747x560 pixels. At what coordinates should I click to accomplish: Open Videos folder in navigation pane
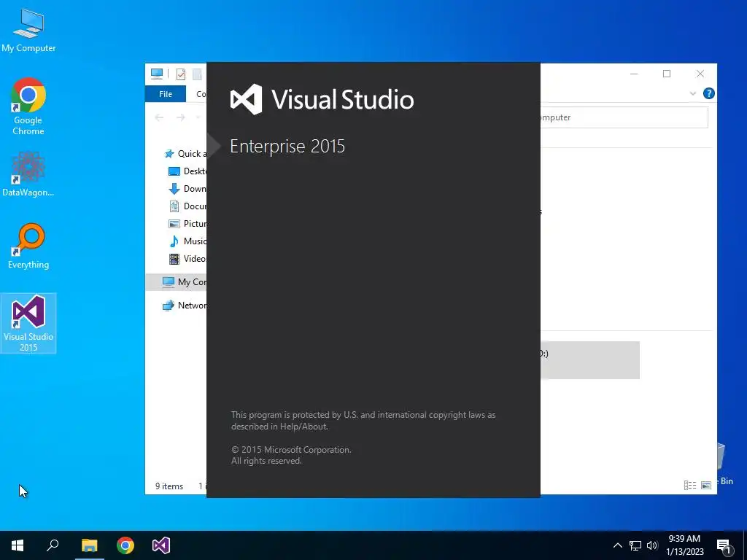pos(187,259)
